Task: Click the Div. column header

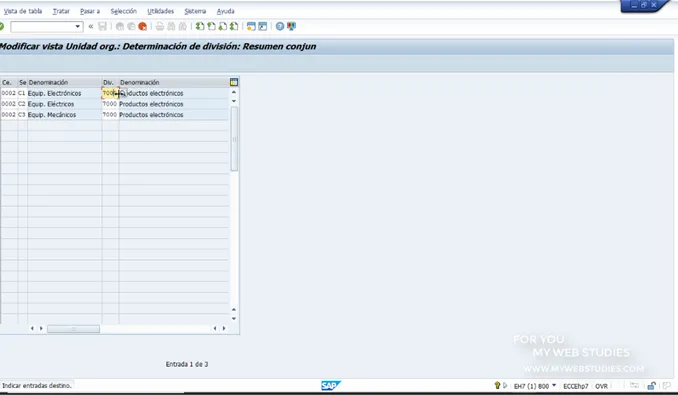Action: pyautogui.click(x=110, y=82)
